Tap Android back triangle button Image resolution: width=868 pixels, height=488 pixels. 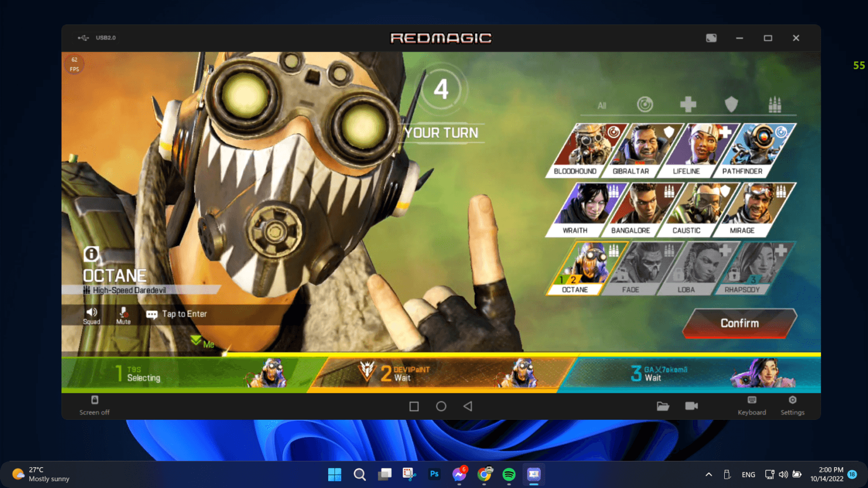click(x=468, y=406)
